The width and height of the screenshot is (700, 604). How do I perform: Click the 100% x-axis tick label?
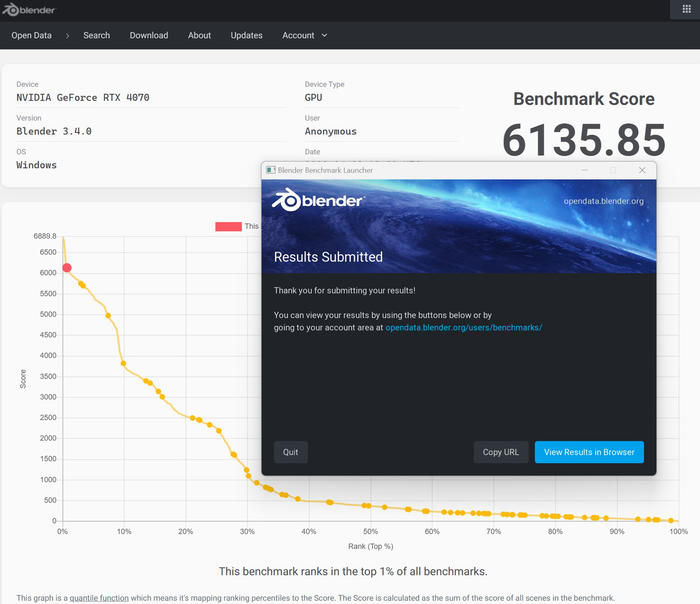click(678, 531)
